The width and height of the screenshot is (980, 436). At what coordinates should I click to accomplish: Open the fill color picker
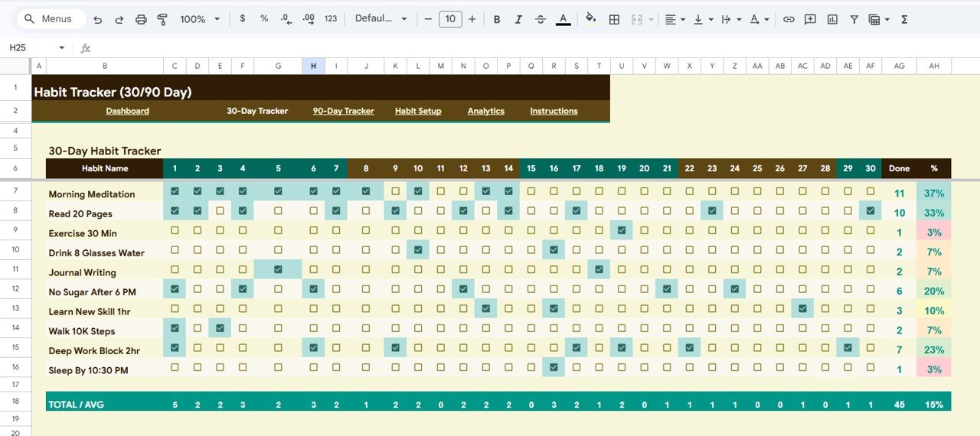(590, 19)
